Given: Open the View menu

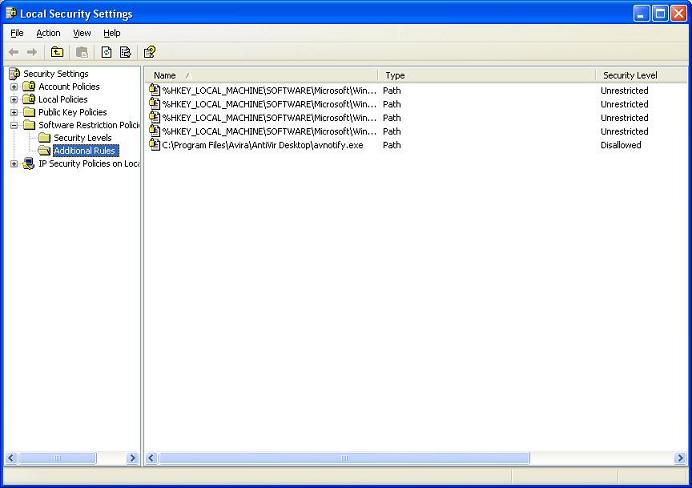Looking at the screenshot, I should (82, 33).
